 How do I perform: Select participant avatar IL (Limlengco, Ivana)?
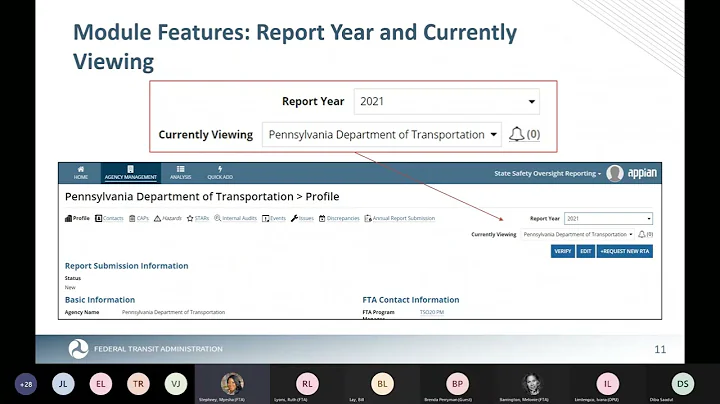coord(608,384)
